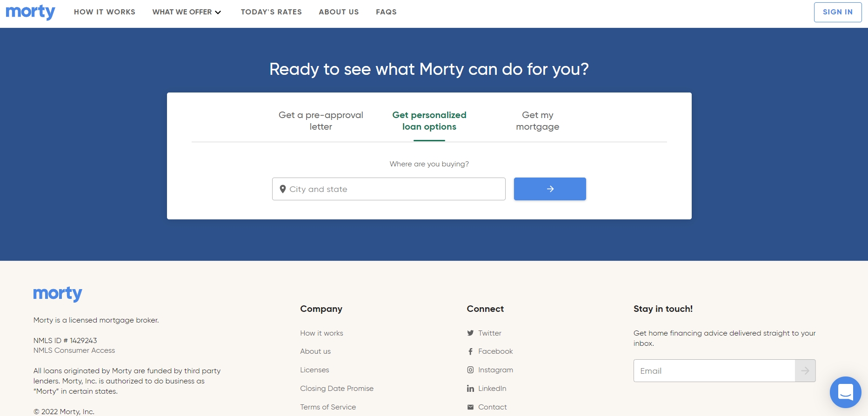This screenshot has height=416, width=868.
Task: Select the Get personalized loan options tab
Action: (429, 121)
